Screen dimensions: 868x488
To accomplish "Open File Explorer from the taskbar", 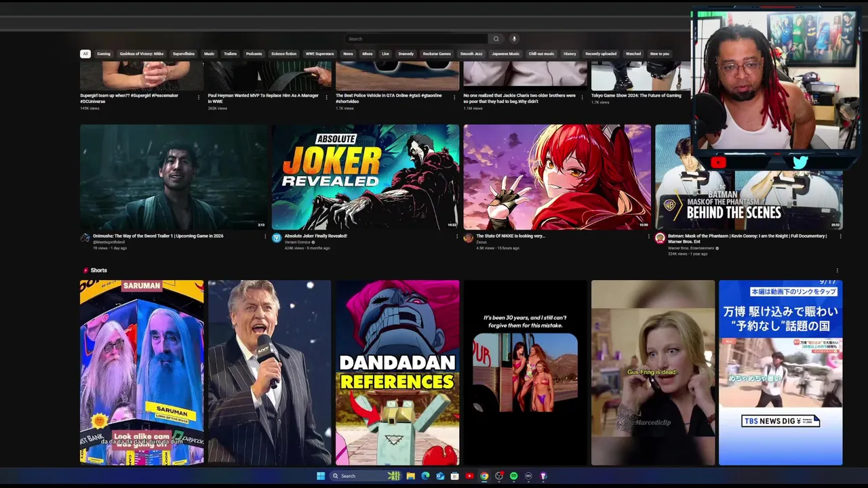I will click(411, 476).
